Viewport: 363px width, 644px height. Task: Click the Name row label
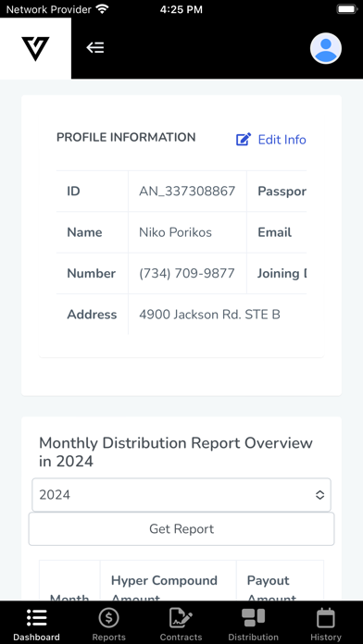point(84,232)
